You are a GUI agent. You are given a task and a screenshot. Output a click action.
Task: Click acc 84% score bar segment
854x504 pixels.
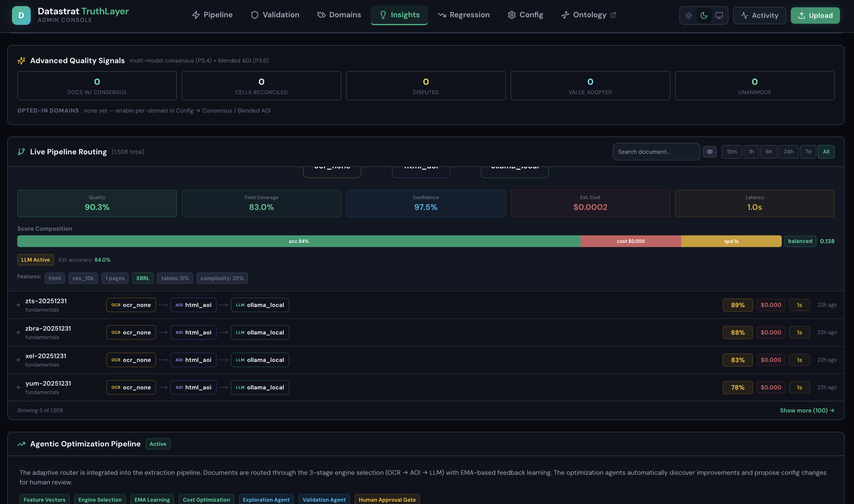click(299, 241)
